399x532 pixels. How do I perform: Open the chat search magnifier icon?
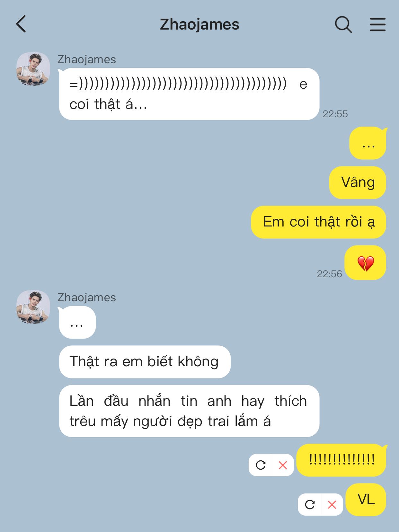[343, 24]
